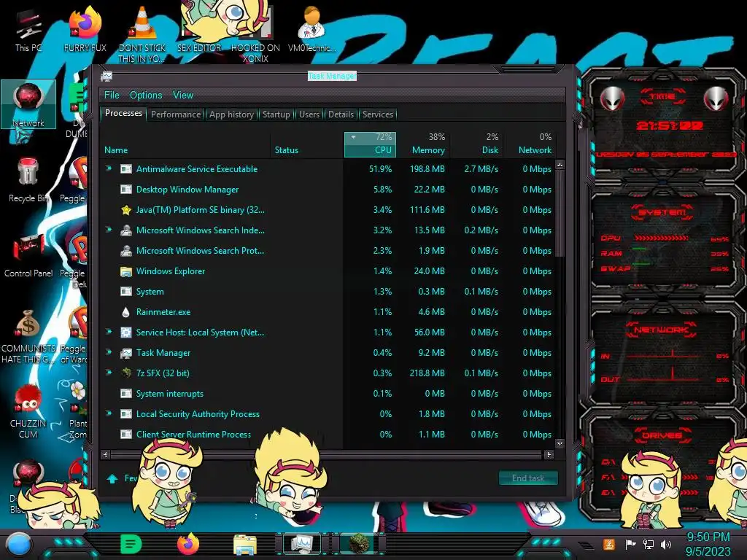The image size is (747, 560).
Task: Collapse to fewer details with the arrow
Action: [x=112, y=478]
